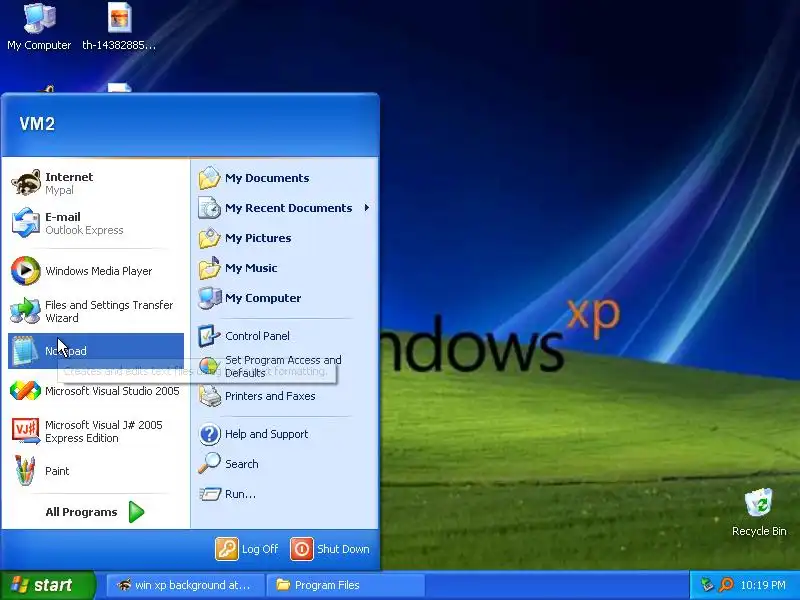Click the My Recent Documents icon

(x=209, y=208)
